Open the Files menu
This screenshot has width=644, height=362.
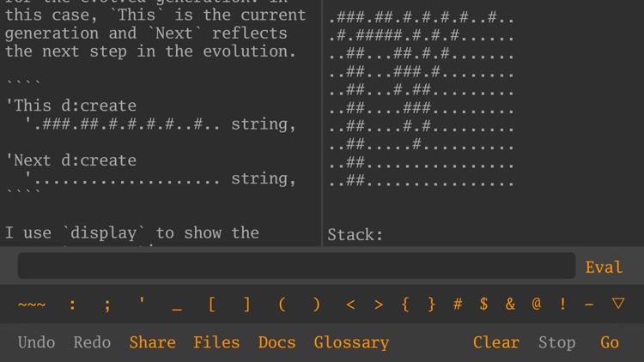(216, 342)
